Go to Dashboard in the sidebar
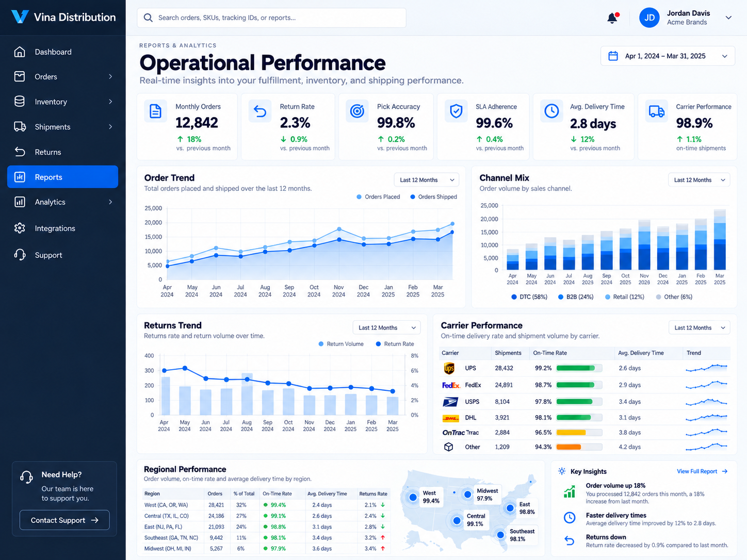 click(62, 52)
